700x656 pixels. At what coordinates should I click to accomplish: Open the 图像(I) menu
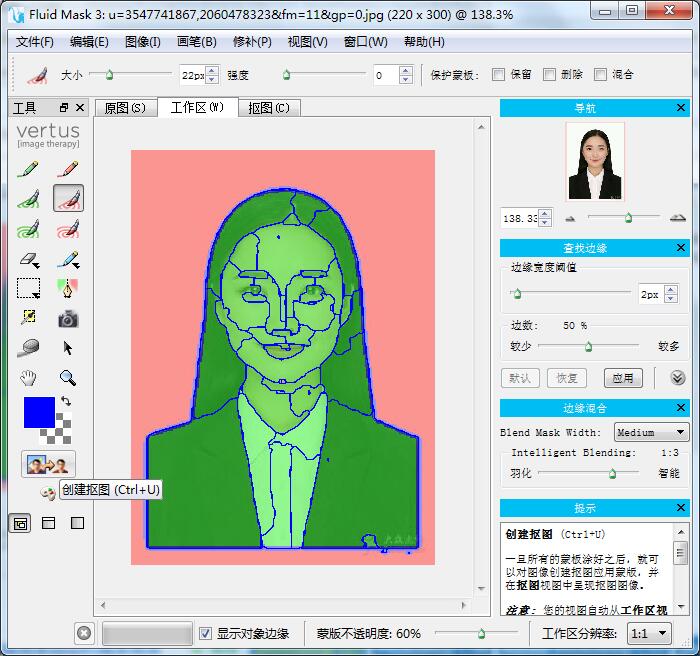pos(143,42)
